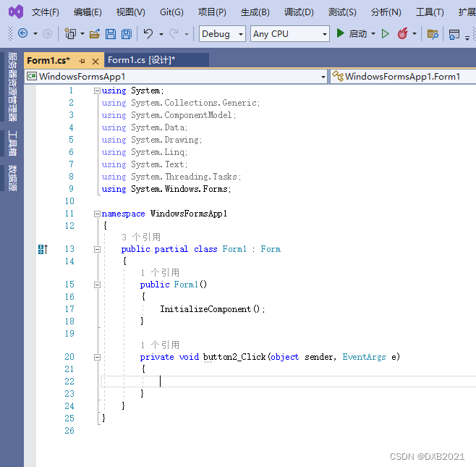This screenshot has width=476, height=467.
Task: Open the Any CPU platform dropdown
Action: (x=290, y=34)
